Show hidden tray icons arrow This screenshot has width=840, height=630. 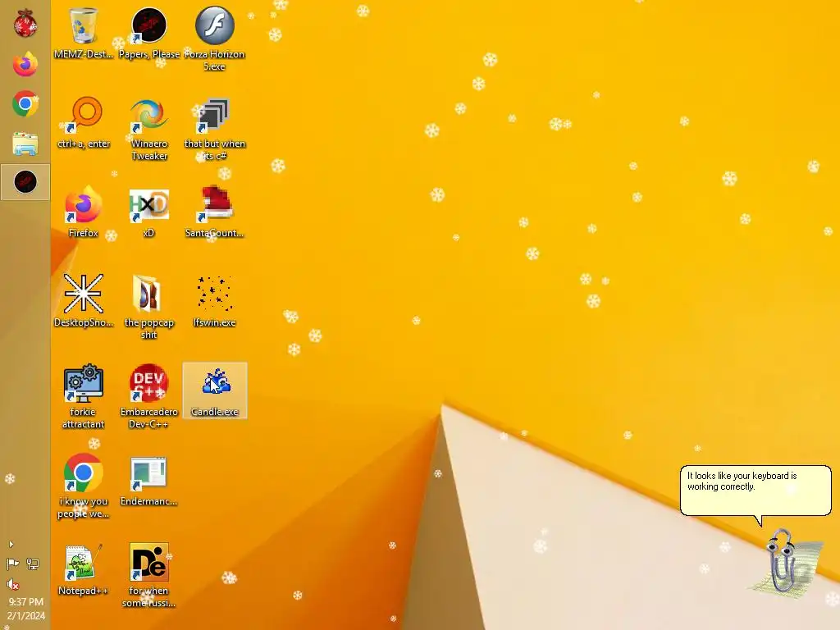tap(11, 545)
